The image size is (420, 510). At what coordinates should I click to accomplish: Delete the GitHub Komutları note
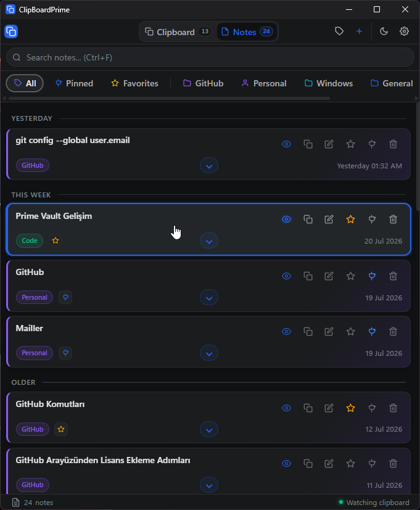[393, 408]
